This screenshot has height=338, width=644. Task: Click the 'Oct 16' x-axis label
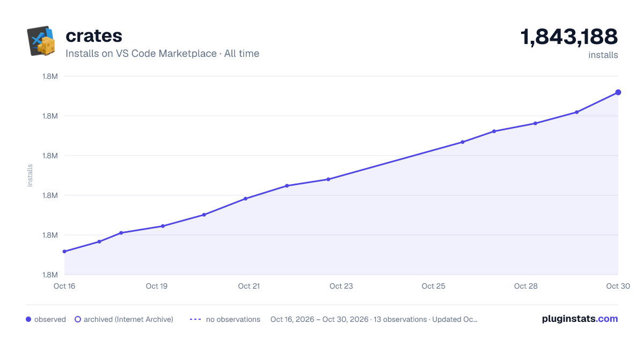click(64, 286)
